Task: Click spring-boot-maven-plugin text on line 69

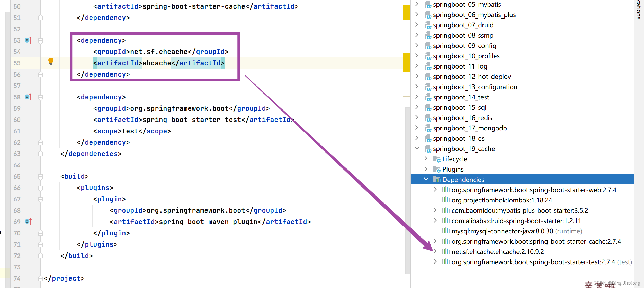Action: pyautogui.click(x=208, y=222)
